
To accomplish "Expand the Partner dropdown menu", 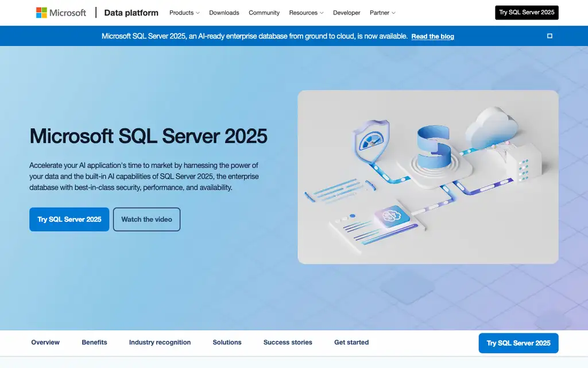I will point(382,13).
